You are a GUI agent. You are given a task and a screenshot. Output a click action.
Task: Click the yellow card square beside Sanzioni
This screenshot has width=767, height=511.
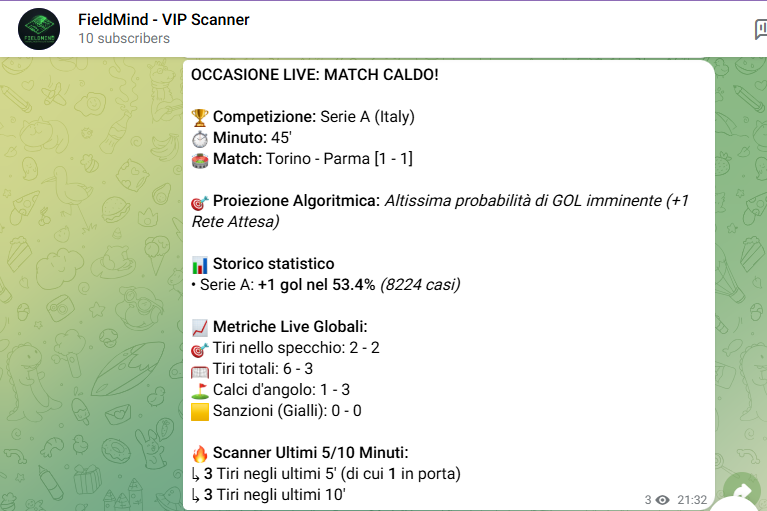click(x=200, y=411)
